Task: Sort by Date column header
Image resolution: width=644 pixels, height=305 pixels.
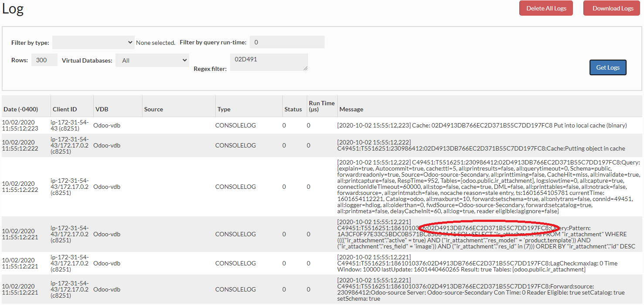Action: (21, 109)
